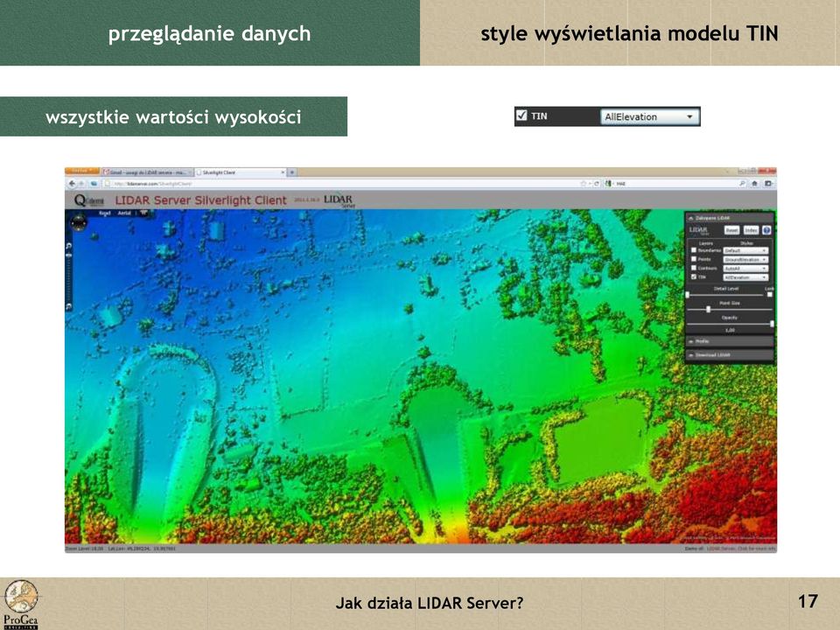Adjust the Detail Level slider
Screen dimensions: 840x630
pyautogui.click(x=725, y=295)
